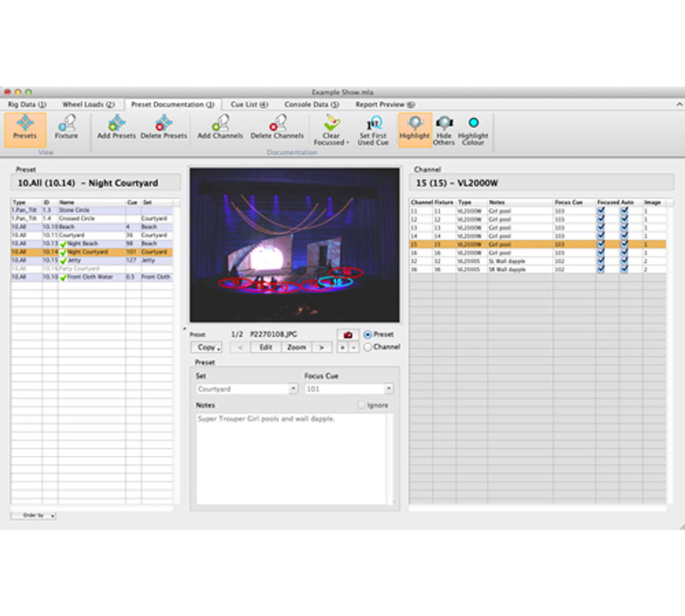Click the Zoom button below the photo
The height and width of the screenshot is (616, 685).
pos(296,348)
